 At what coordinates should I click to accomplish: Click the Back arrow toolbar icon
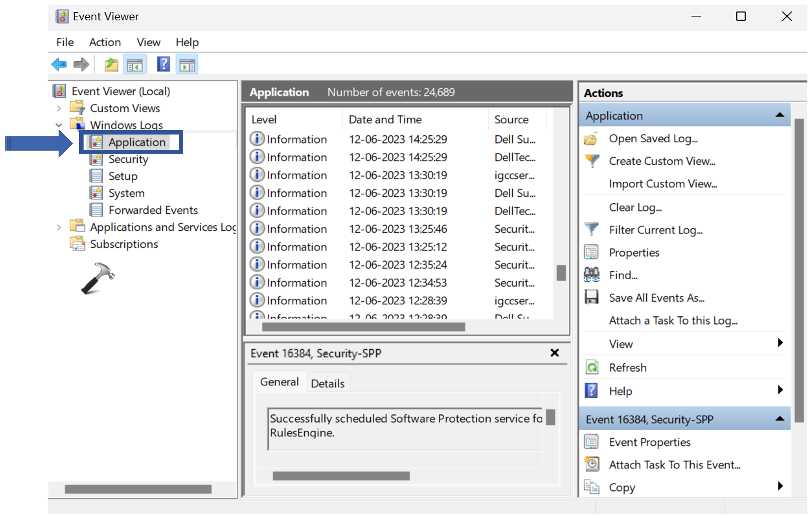point(59,64)
